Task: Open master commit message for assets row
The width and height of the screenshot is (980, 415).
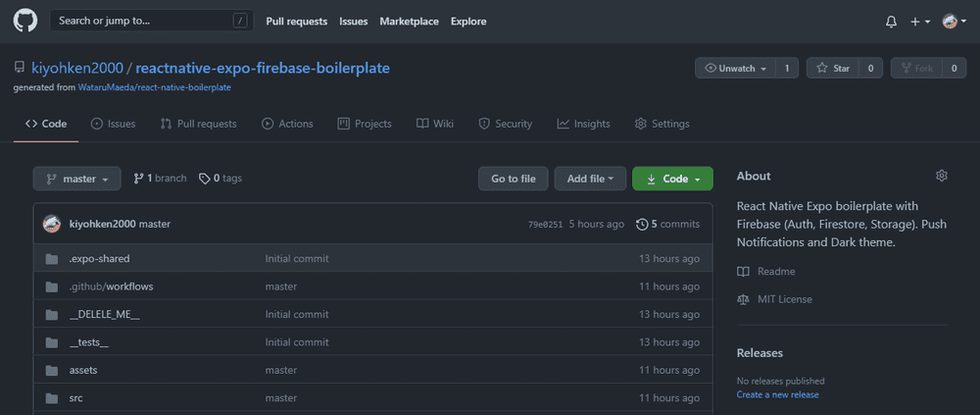Action: (280, 371)
